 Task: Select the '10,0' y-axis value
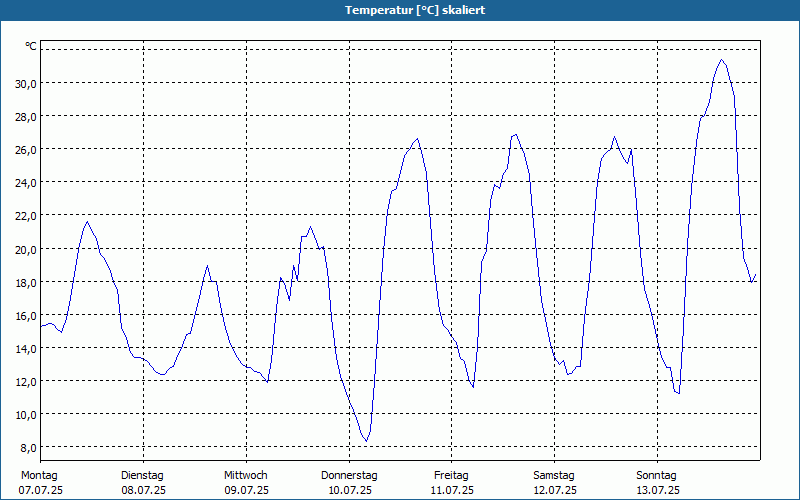click(x=26, y=415)
